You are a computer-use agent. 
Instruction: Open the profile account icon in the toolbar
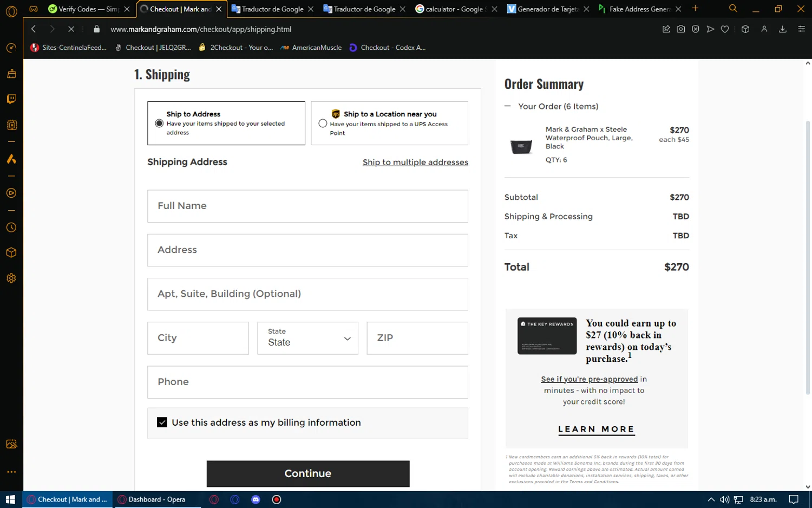[764, 29]
